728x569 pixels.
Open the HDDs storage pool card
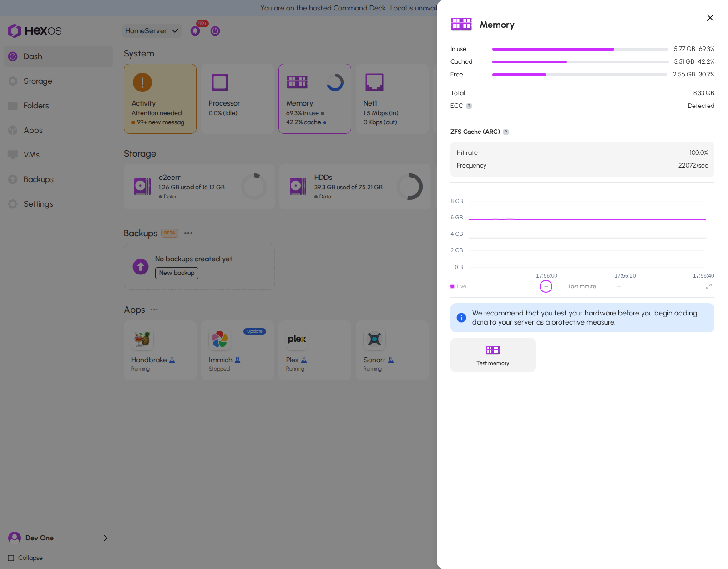[x=355, y=187]
